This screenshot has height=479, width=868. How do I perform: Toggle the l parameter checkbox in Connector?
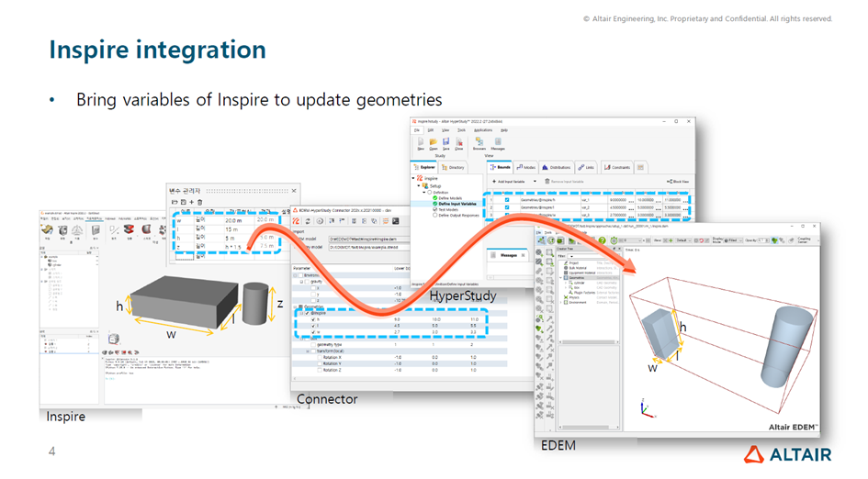tap(313, 326)
